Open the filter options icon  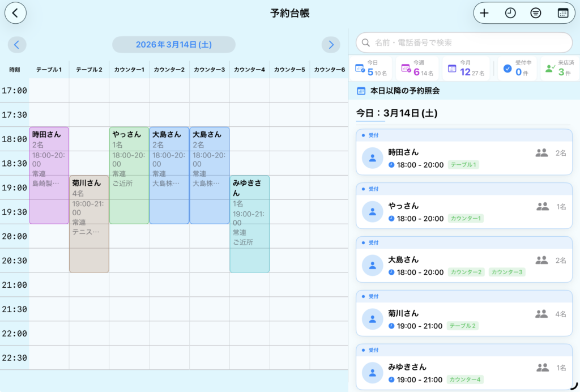click(x=535, y=13)
